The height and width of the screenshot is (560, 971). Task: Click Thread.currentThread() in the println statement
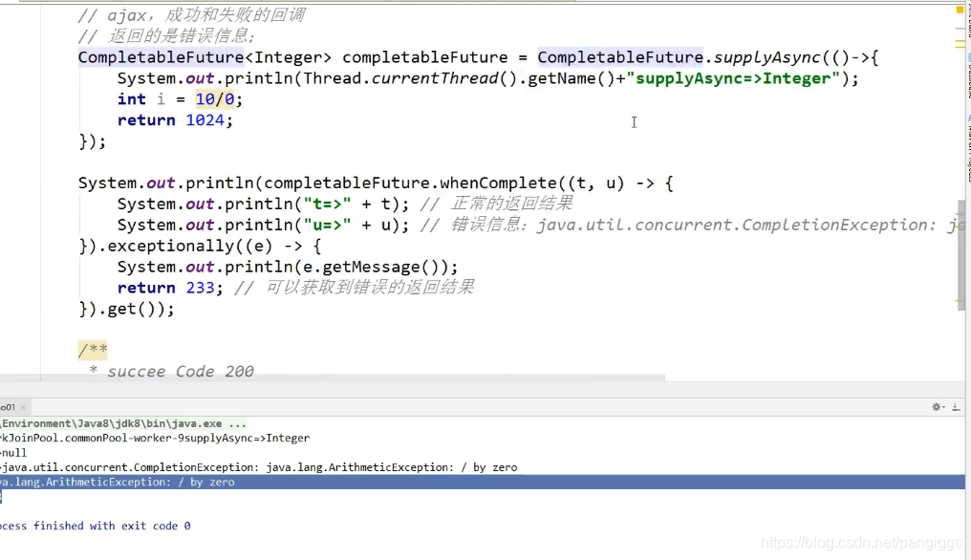[410, 78]
